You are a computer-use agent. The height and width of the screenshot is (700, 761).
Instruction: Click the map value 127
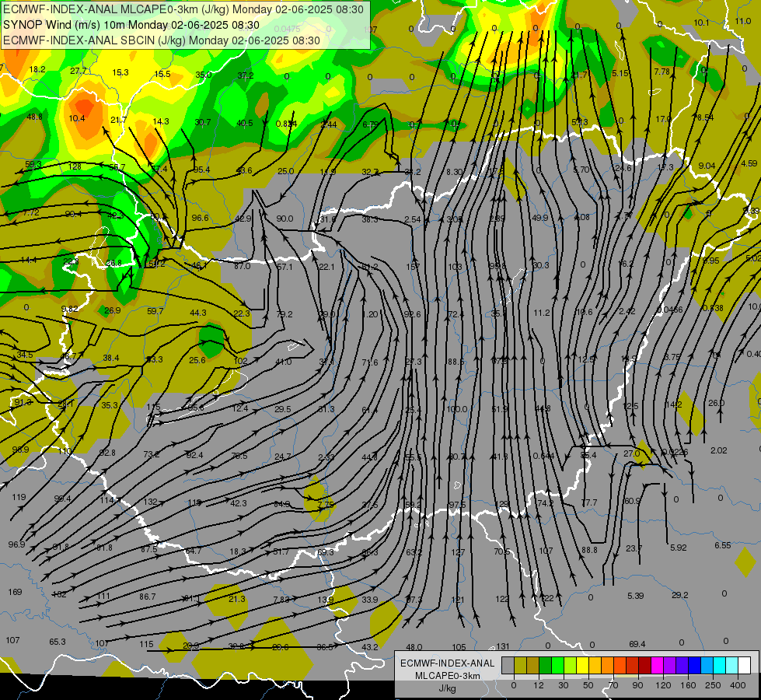[x=458, y=552]
